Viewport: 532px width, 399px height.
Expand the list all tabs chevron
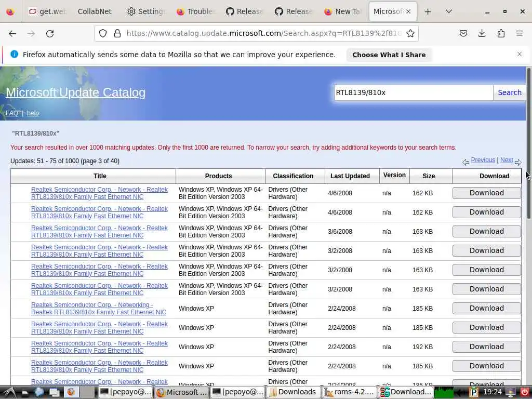point(448,11)
